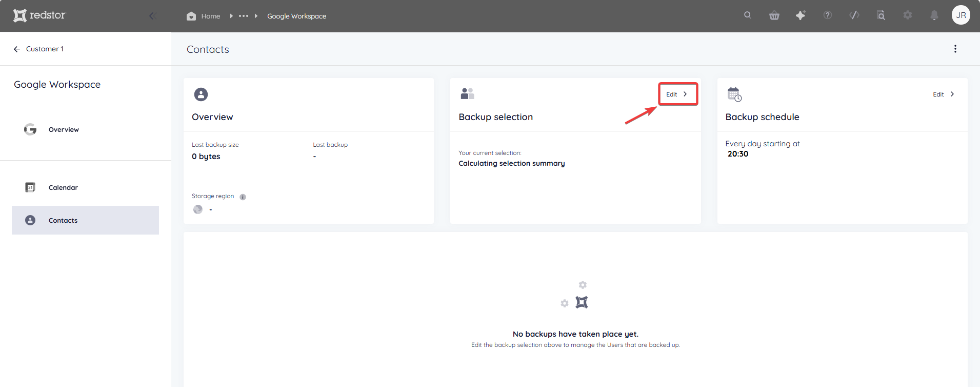The width and height of the screenshot is (980, 387).
Task: Click the Backup selection users icon
Action: [x=467, y=93]
